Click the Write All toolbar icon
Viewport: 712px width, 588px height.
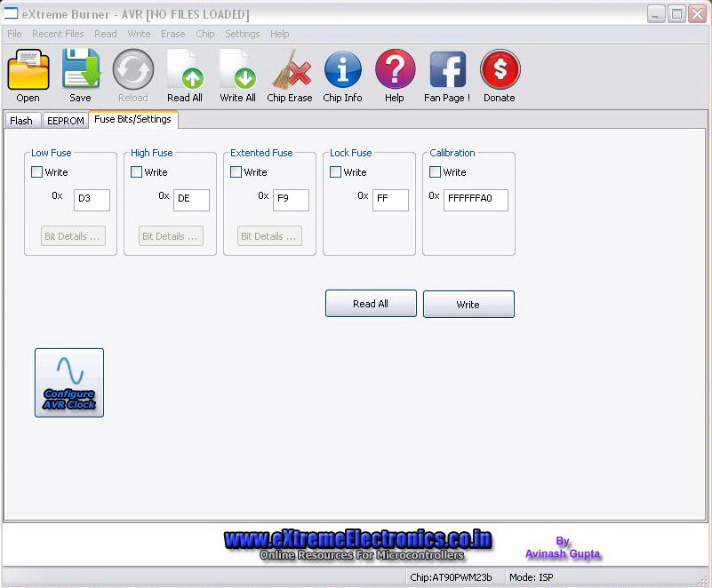pos(237,69)
